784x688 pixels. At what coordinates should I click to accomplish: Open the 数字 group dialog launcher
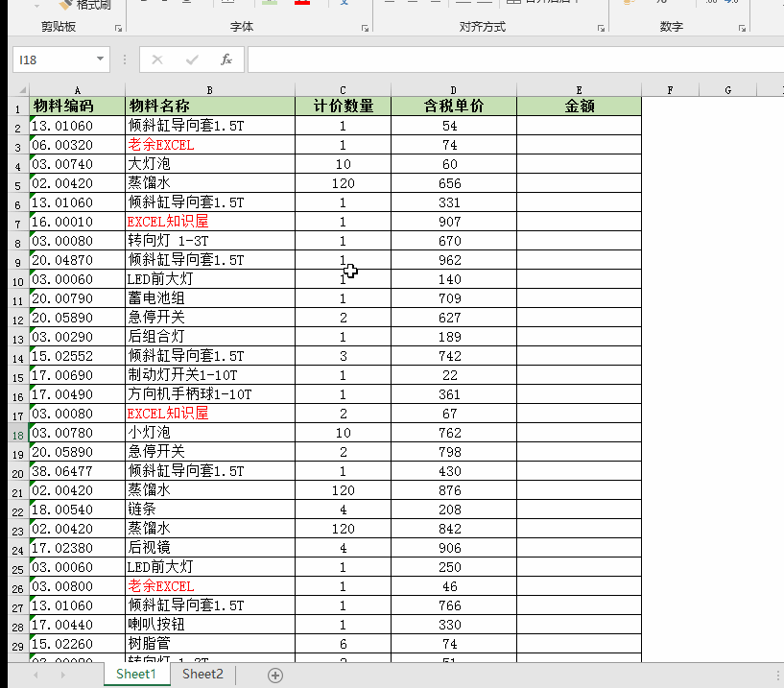point(742,29)
